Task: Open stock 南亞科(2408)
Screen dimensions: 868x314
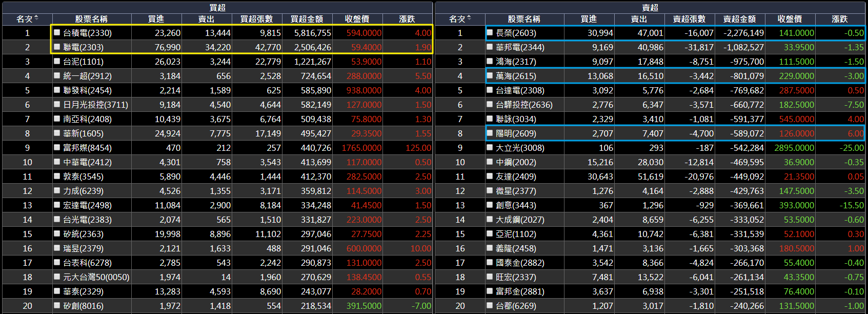Action: 87,119
